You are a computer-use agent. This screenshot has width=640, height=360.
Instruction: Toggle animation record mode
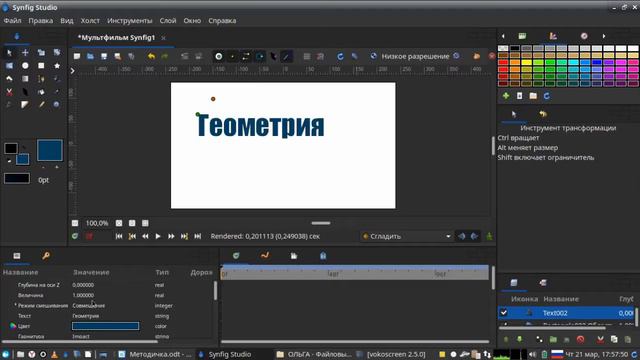tap(489, 236)
